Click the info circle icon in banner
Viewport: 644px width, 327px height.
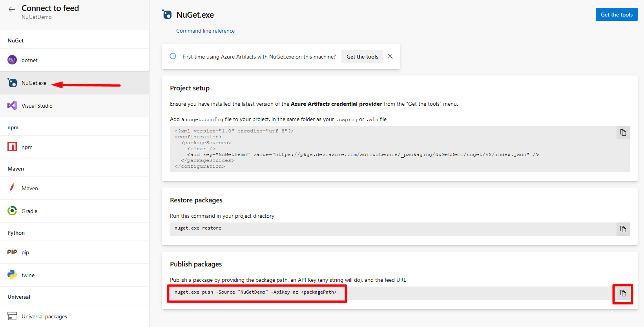tap(173, 56)
